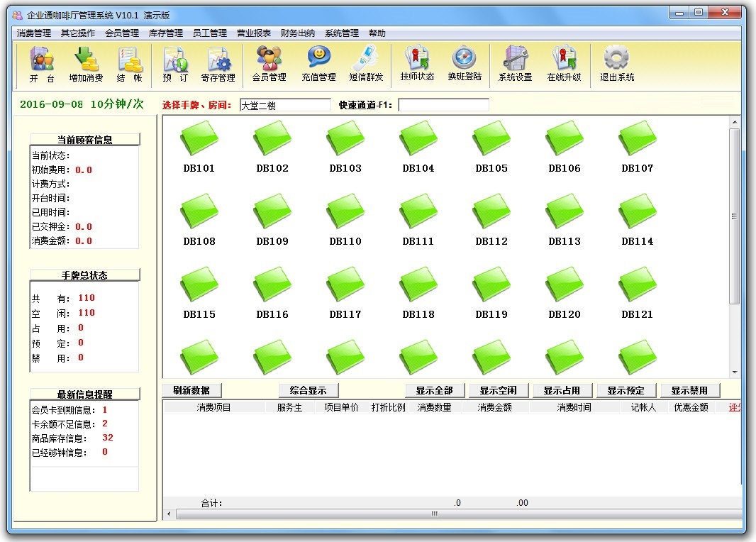Click the 显示禁用 button

pyautogui.click(x=689, y=390)
